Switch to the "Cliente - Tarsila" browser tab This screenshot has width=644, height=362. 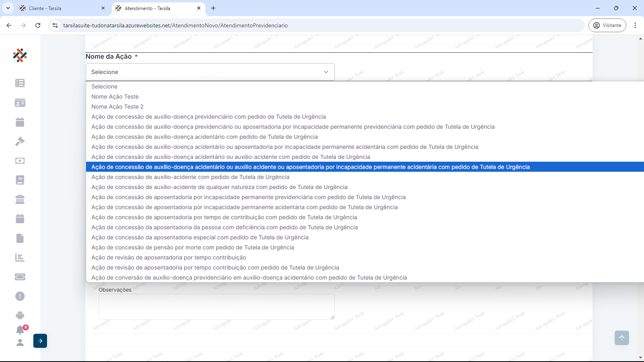(x=60, y=8)
